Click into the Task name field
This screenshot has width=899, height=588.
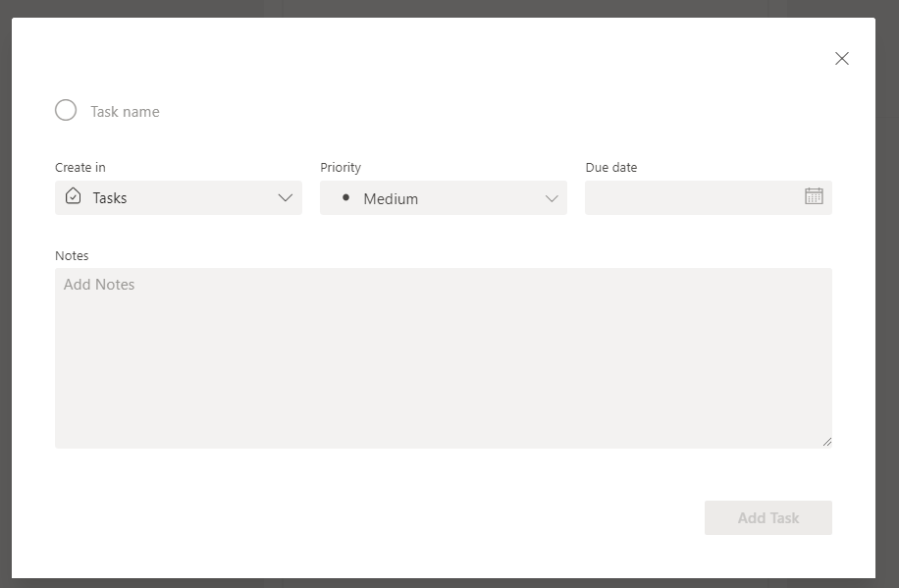coord(294,112)
